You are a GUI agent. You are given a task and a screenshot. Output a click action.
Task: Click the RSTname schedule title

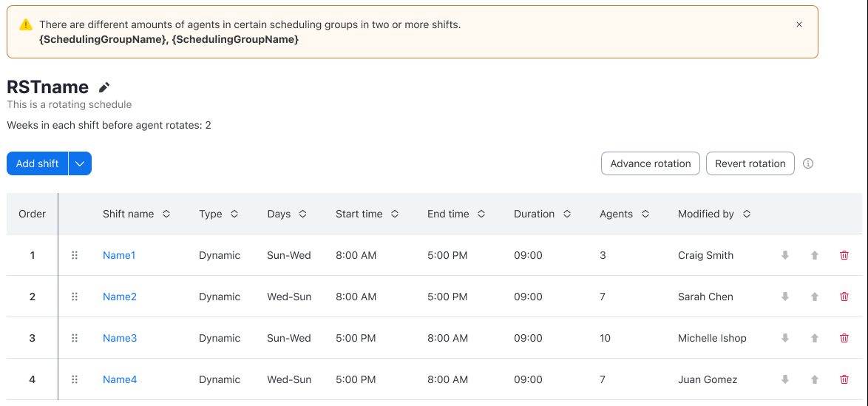point(47,87)
